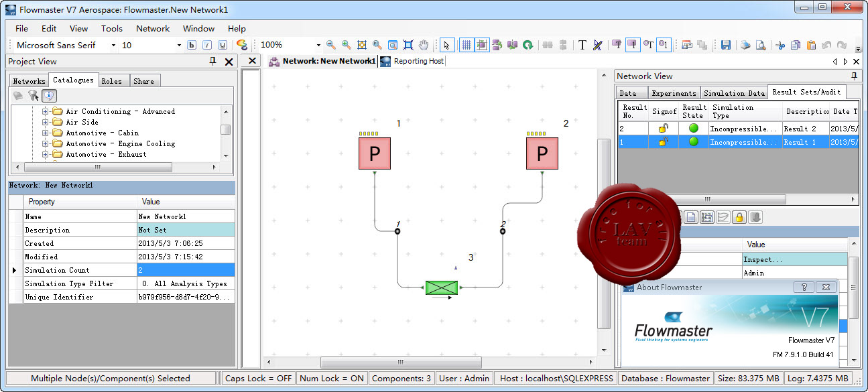Click Result 1 green state indicator

694,141
